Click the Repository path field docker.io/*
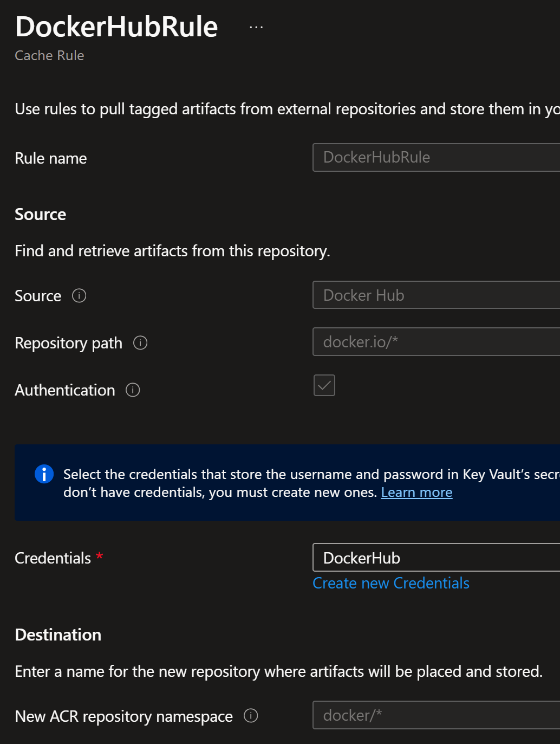The height and width of the screenshot is (744, 560). 437,342
